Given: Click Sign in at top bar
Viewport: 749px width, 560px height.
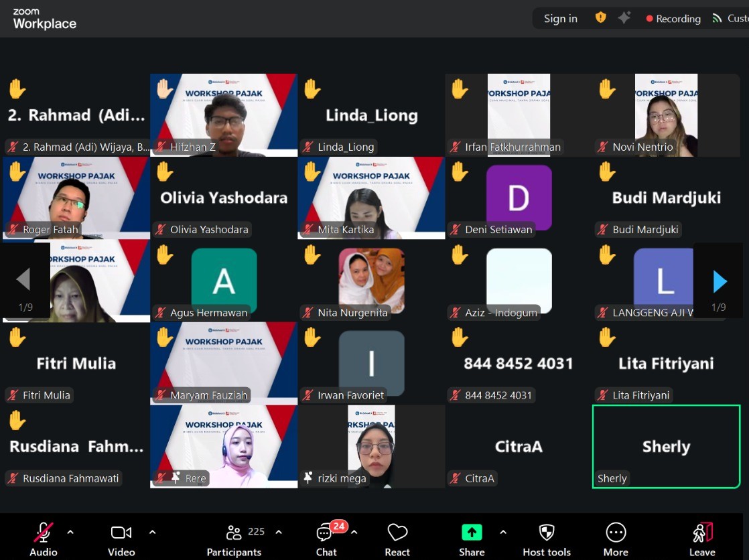Looking at the screenshot, I should (560, 19).
